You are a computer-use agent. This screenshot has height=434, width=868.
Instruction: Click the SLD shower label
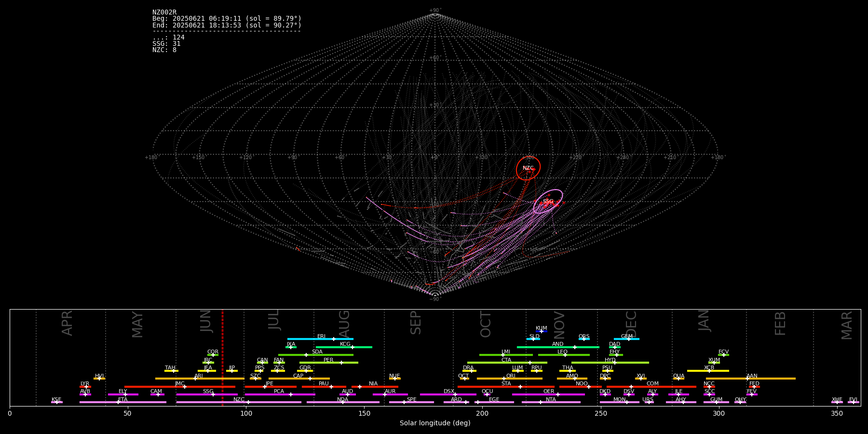coord(534,337)
